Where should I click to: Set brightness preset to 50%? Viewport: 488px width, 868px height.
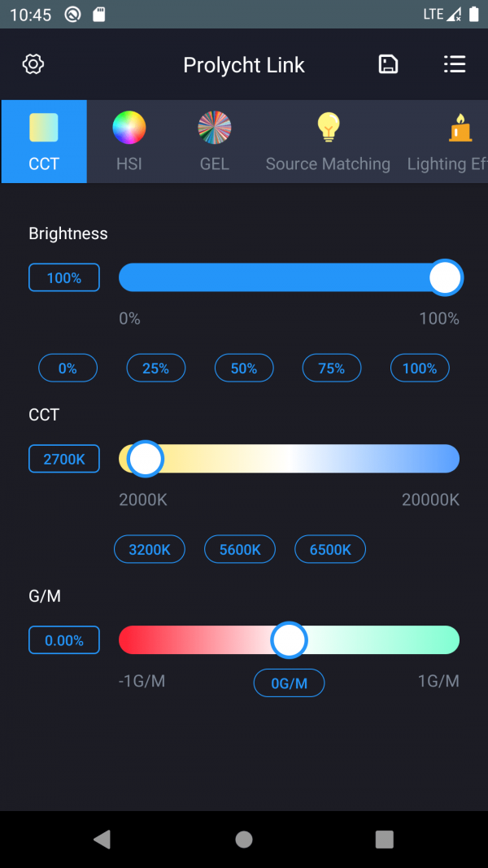point(244,369)
